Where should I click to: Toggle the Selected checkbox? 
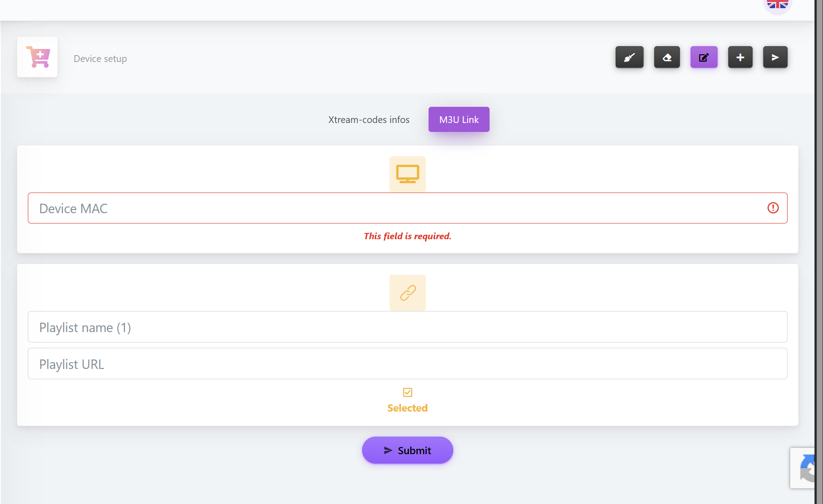407,392
